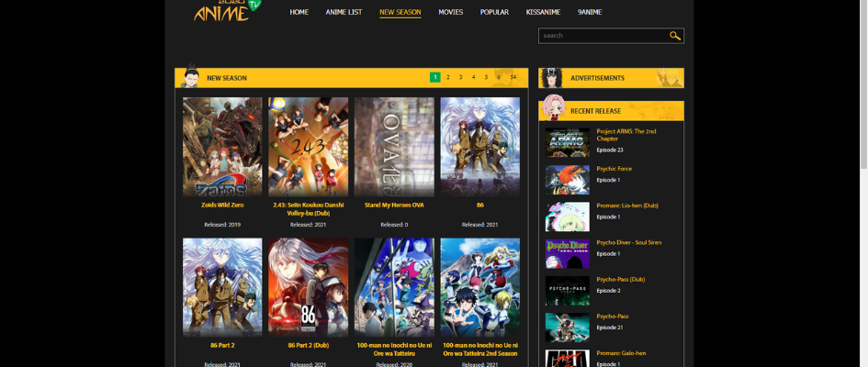Click the 100-man no Inochi first season poster
The height and width of the screenshot is (367, 868).
394,287
